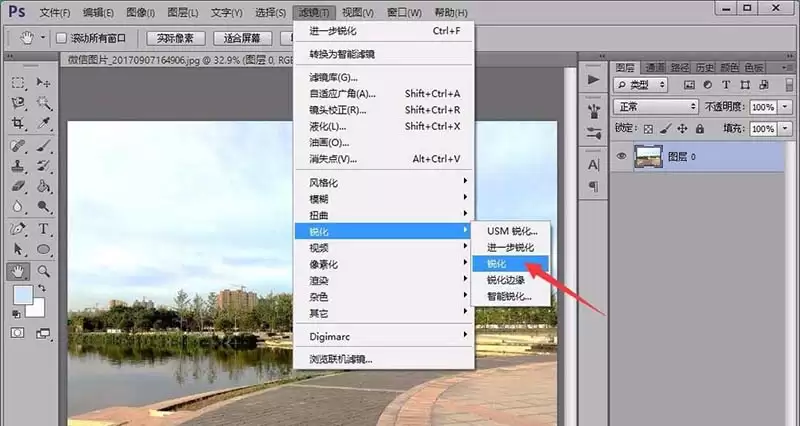Image resolution: width=800 pixels, height=426 pixels.
Task: Select the Crop tool
Action: click(18, 123)
